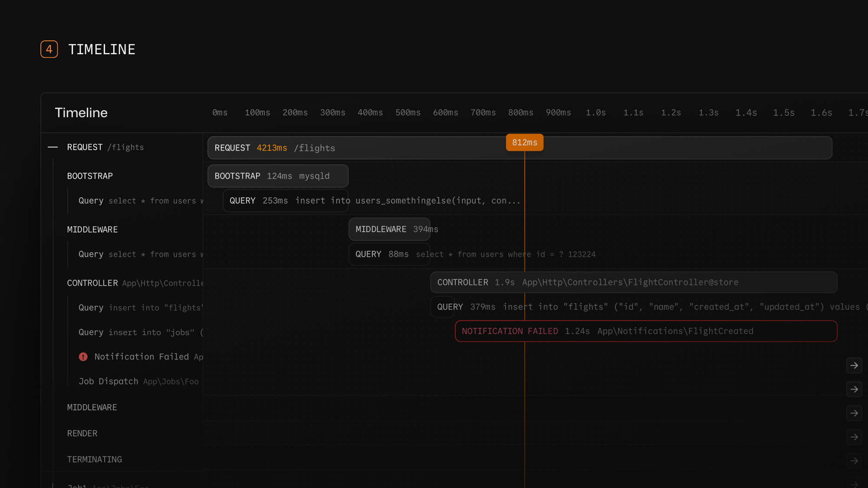Select the BOOTSTRAP 124ms mysqld bar
The width and height of the screenshot is (868, 488).
click(278, 176)
